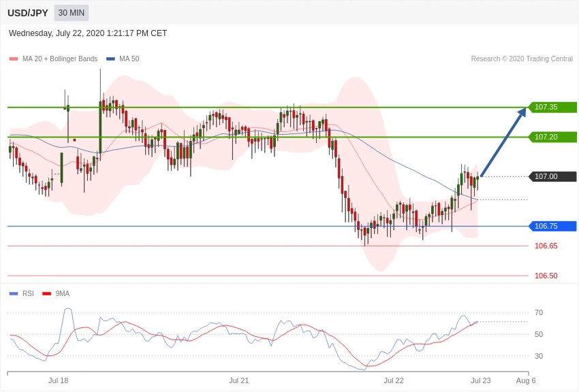Click the Jul 21 date axis label

(238, 380)
